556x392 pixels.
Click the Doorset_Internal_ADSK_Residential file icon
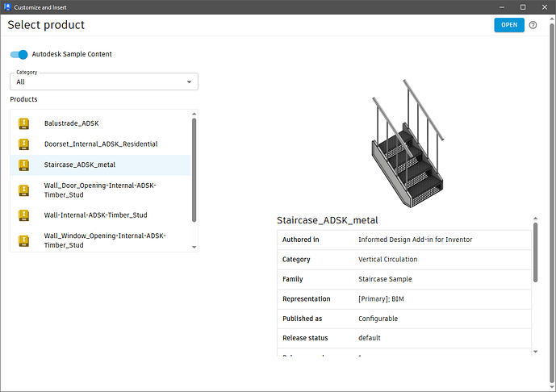(23, 144)
